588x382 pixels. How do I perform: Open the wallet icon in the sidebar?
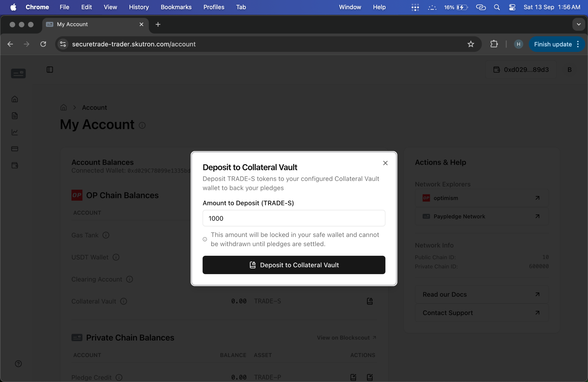click(x=15, y=165)
